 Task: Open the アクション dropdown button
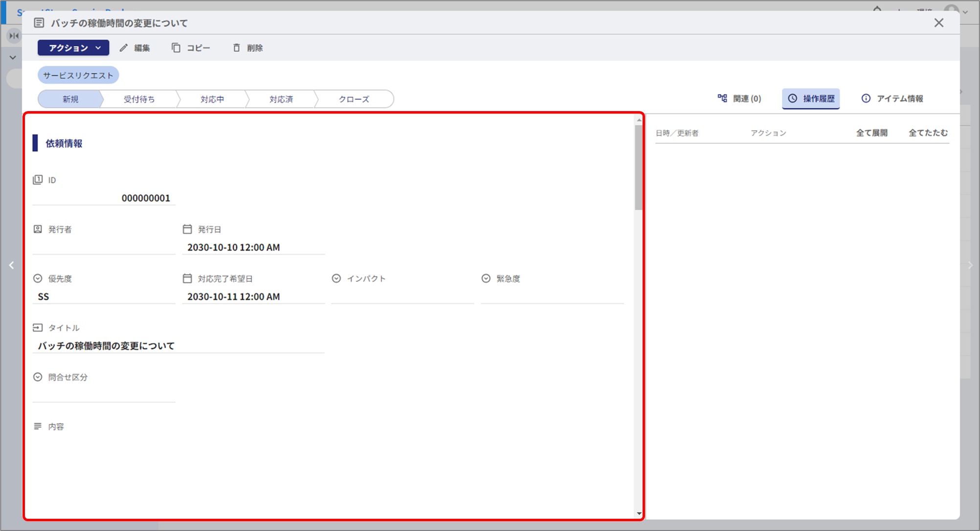73,48
